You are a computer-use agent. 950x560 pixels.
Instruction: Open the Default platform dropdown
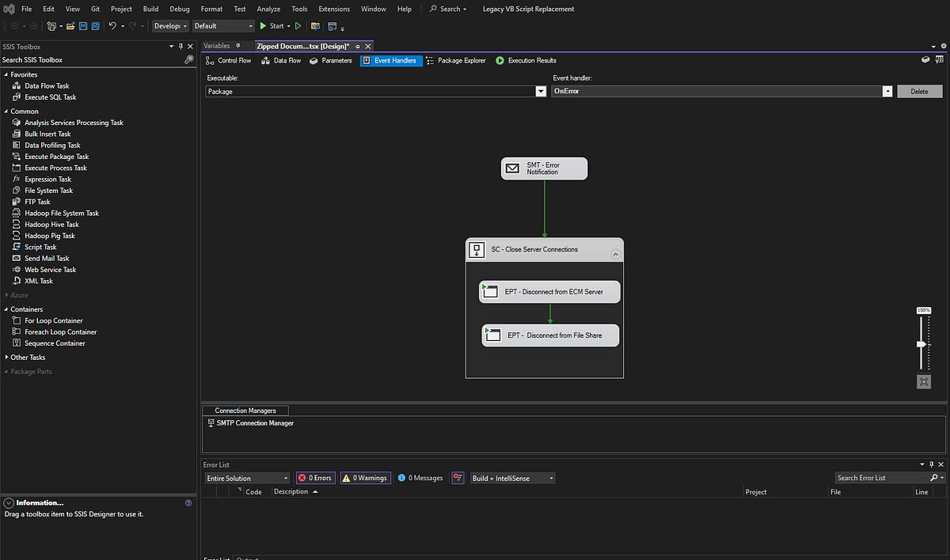(223, 26)
